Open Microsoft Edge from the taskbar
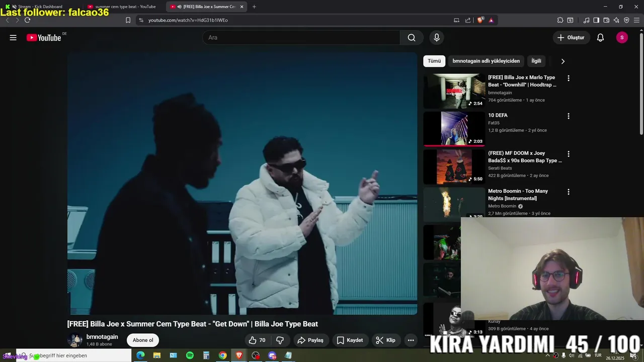Image resolution: width=644 pixels, height=362 pixels. 140,355
